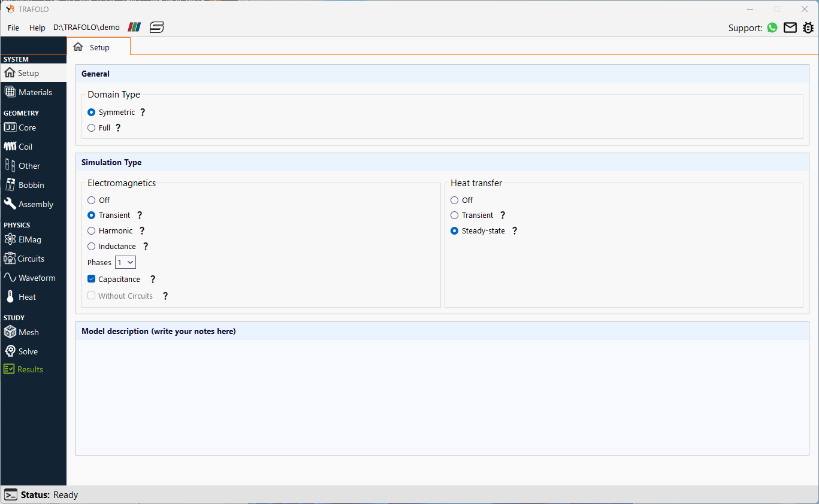Turn Heat transfer Off

(455, 200)
